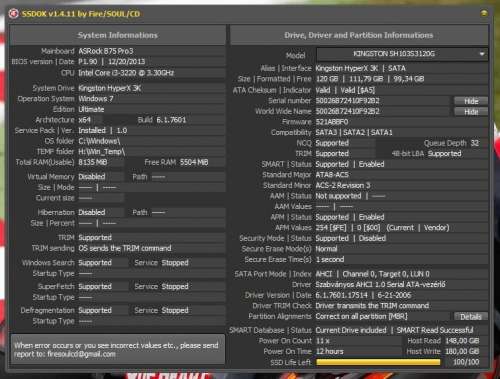This screenshot has height=379, width=500.
Task: Select the BIOS version value P1.90
Action: [88, 62]
